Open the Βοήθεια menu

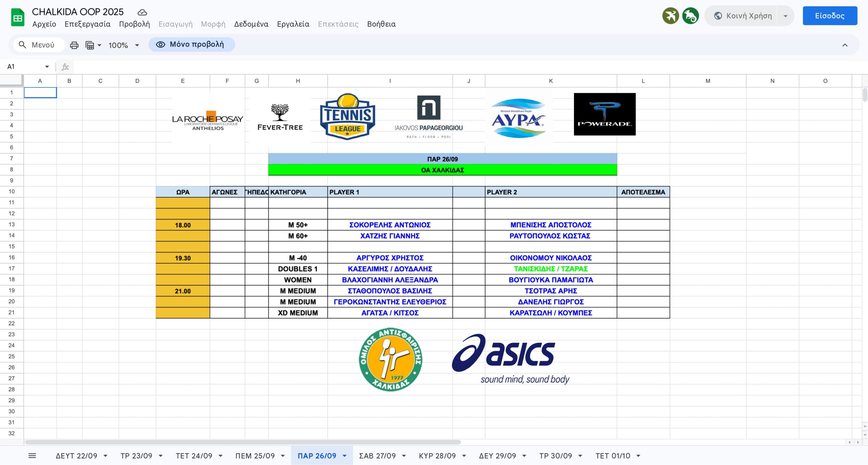pyautogui.click(x=381, y=24)
